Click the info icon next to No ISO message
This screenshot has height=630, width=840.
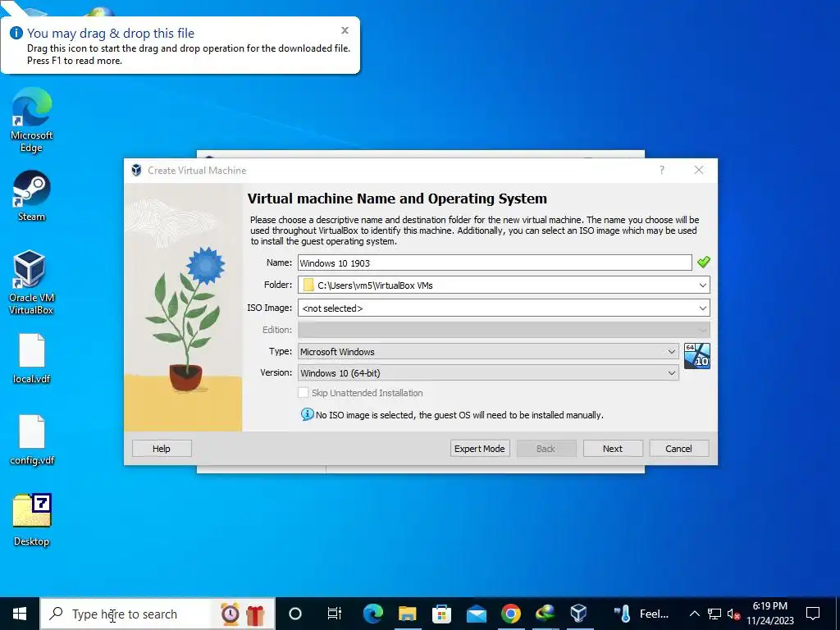point(307,414)
